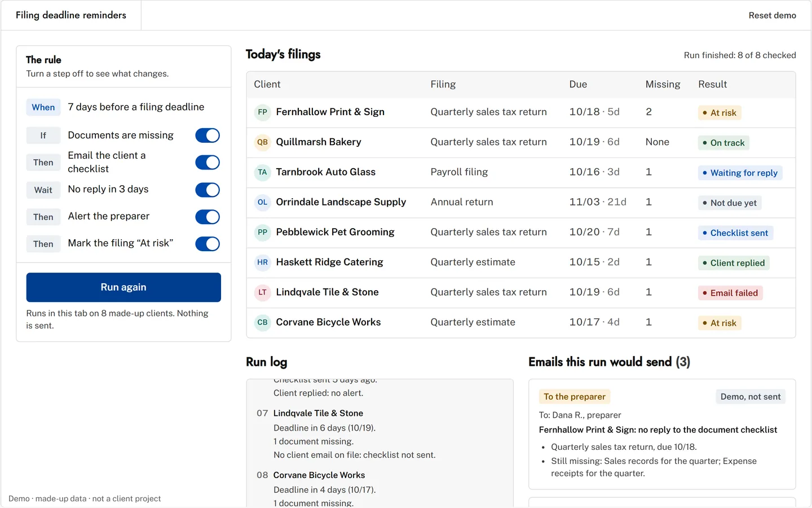Toggle the Mark the filing At risk step
Image resolution: width=812 pixels, height=508 pixels.
[x=208, y=244]
